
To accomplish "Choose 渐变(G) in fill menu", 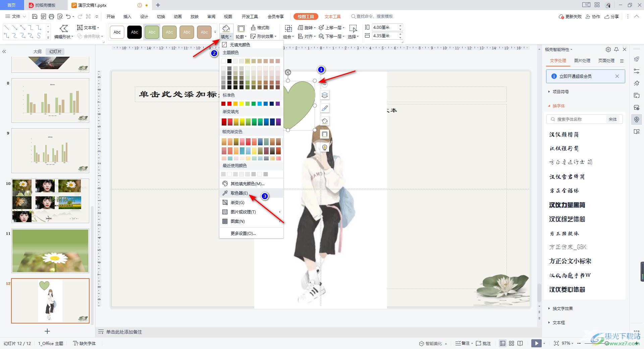I will point(251,202).
